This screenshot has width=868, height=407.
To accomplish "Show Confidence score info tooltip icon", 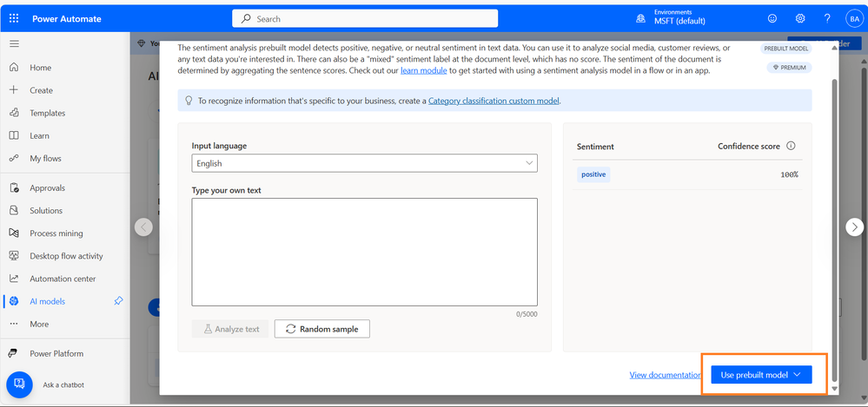I will pos(791,146).
